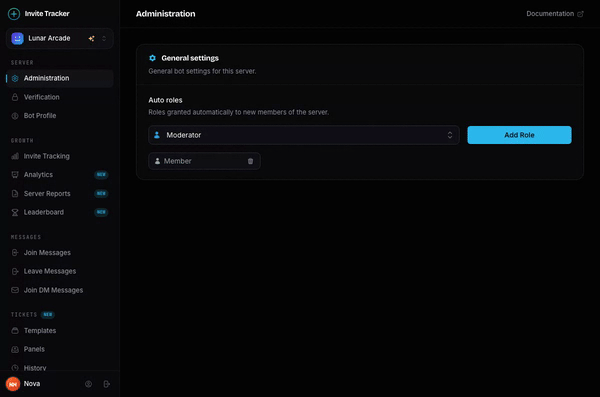Open the Documentation link

(554, 14)
